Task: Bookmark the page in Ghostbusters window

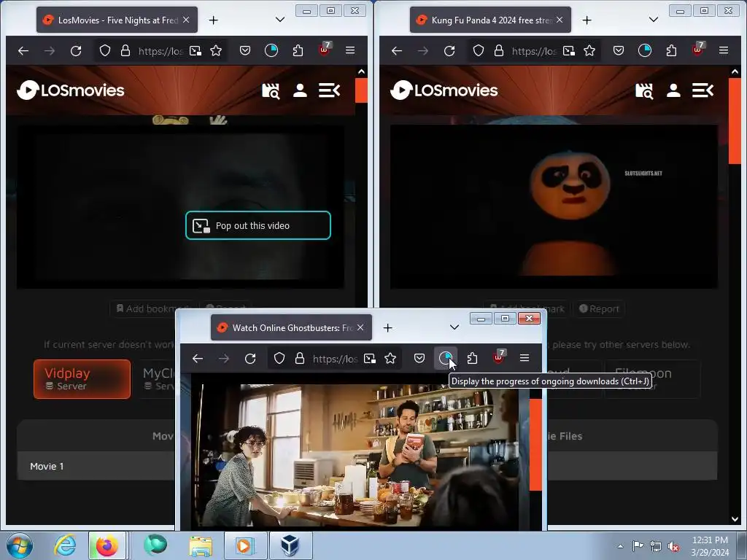Action: (x=390, y=358)
